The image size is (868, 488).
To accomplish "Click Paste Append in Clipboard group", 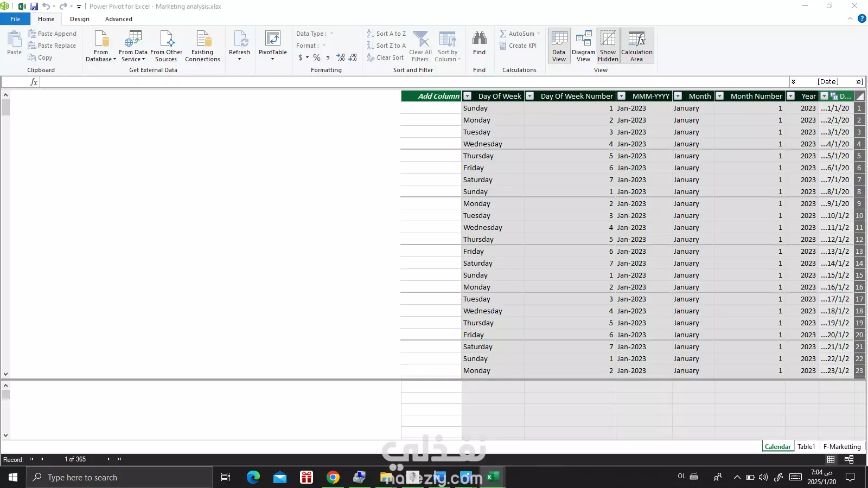I will pos(52,34).
